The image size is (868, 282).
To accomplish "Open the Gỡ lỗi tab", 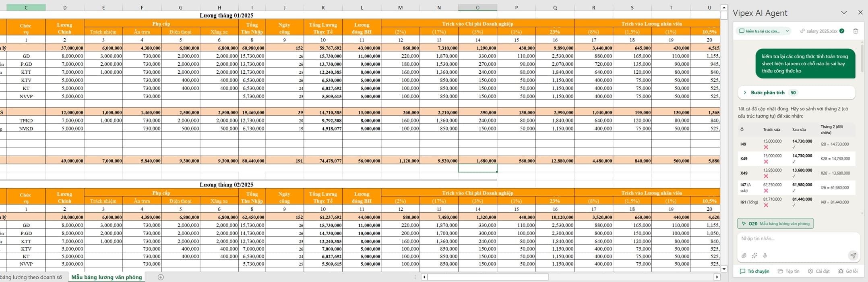I will [x=847, y=271].
